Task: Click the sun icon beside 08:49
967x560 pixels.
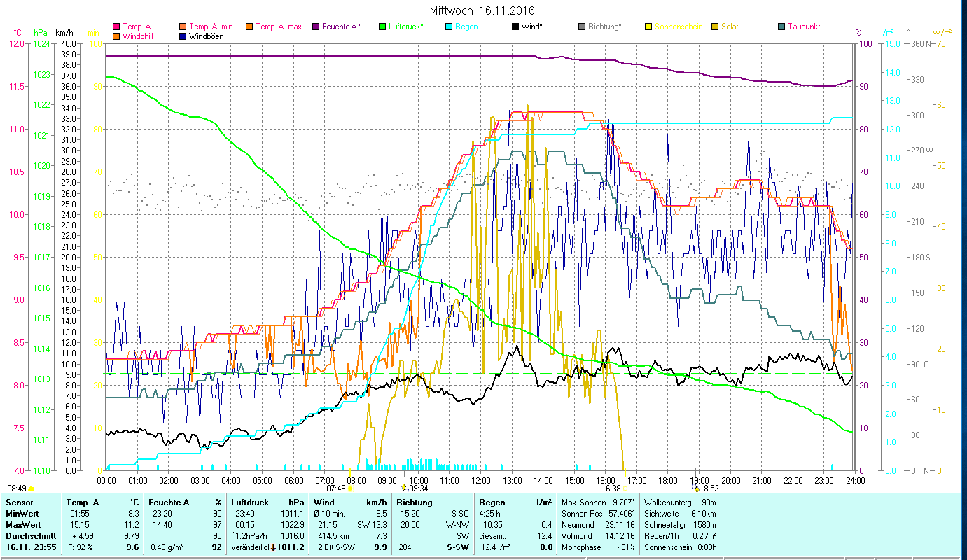Action: pos(31,489)
